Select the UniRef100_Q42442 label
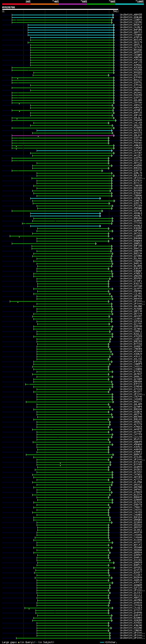The image size is (146, 644). pyautogui.click(x=131, y=93)
